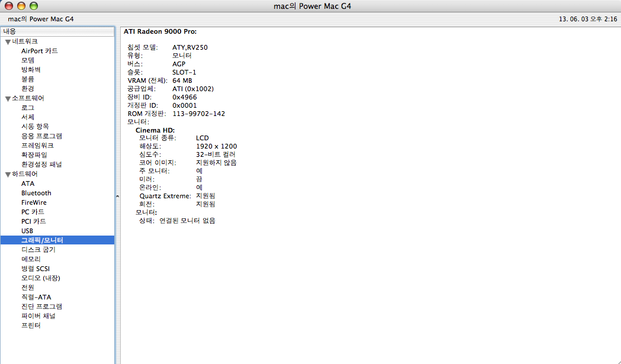Select ATA under hardware
This screenshot has height=364, width=621.
[x=28, y=183]
